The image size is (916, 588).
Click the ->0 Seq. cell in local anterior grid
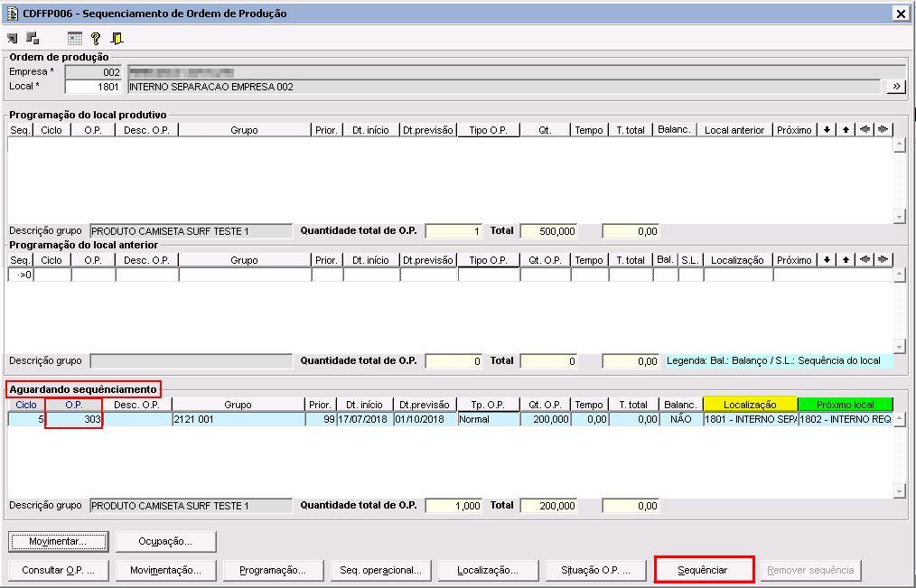pyautogui.click(x=21, y=275)
